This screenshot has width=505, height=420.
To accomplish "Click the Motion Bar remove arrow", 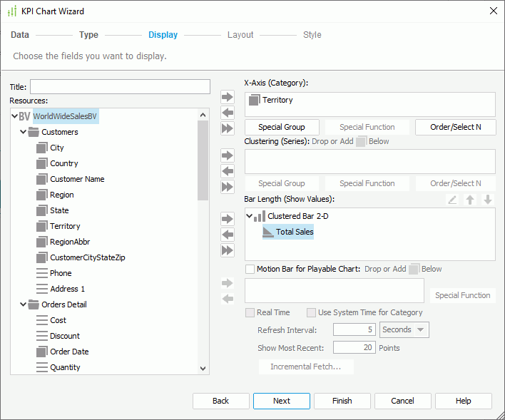I will (228, 299).
